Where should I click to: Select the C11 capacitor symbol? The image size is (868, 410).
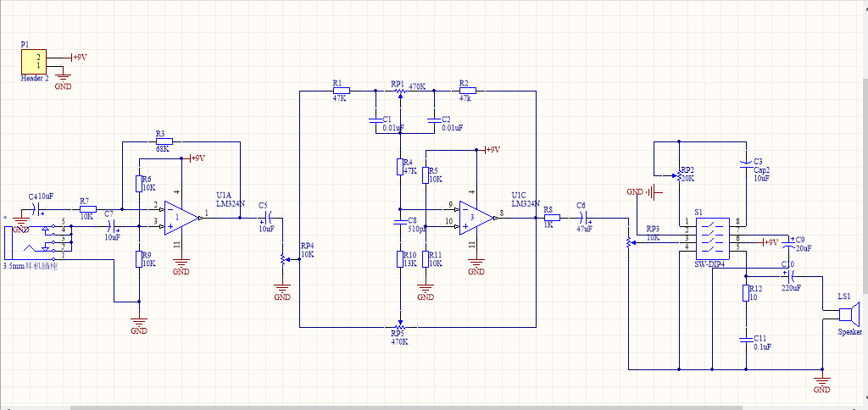(x=746, y=339)
